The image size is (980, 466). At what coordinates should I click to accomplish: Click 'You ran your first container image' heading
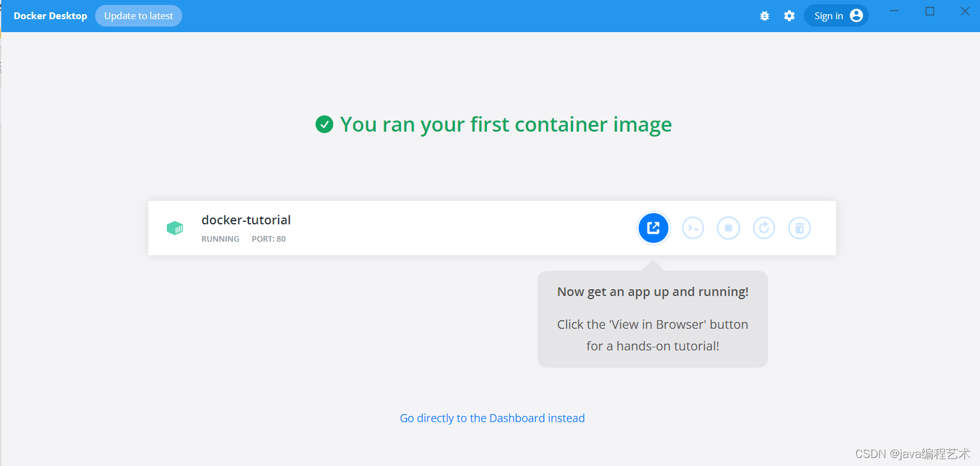tap(505, 125)
